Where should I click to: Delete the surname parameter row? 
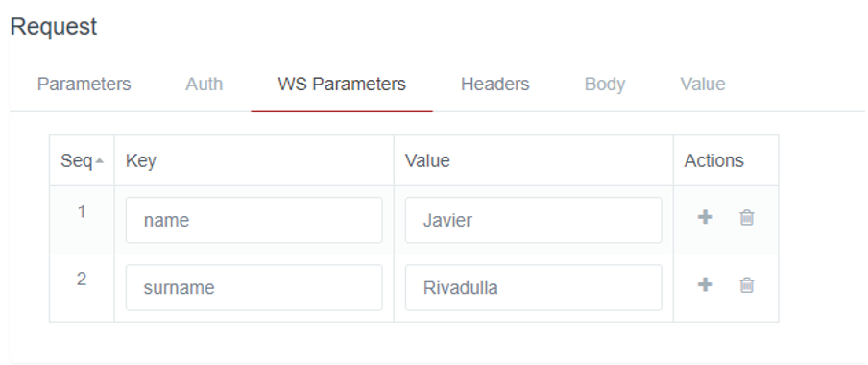[747, 285]
